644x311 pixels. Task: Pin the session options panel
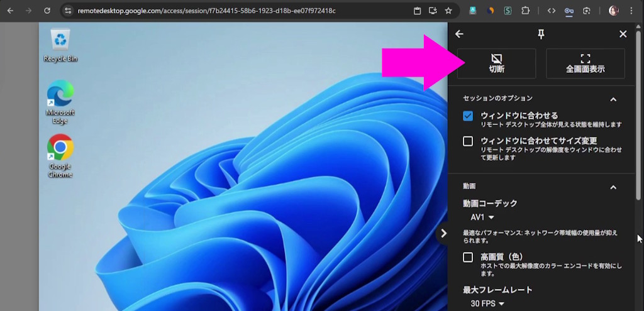click(x=541, y=34)
